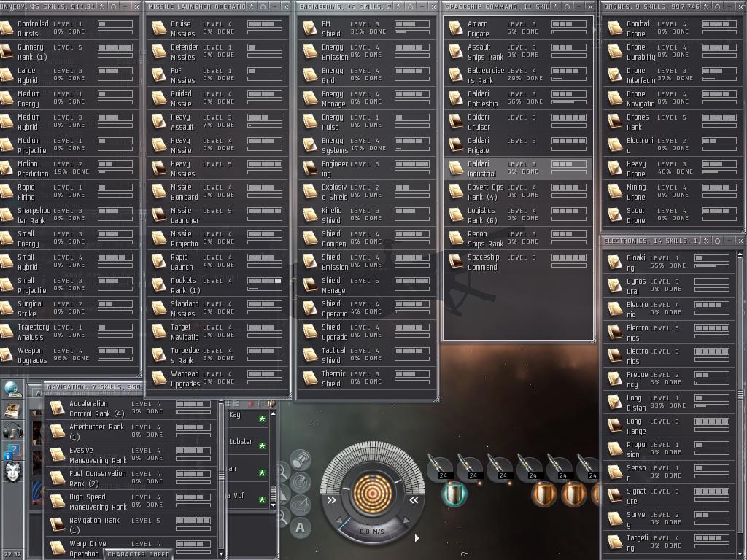Screen dimensions: 747x560
Task: Click asterisk icon in Spaceship Command header
Action: [x=555, y=7]
